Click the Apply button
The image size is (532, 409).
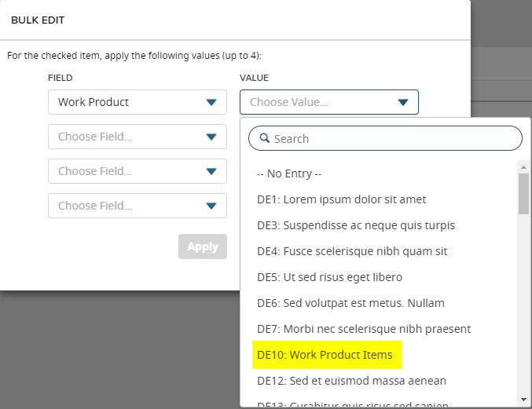pos(203,246)
